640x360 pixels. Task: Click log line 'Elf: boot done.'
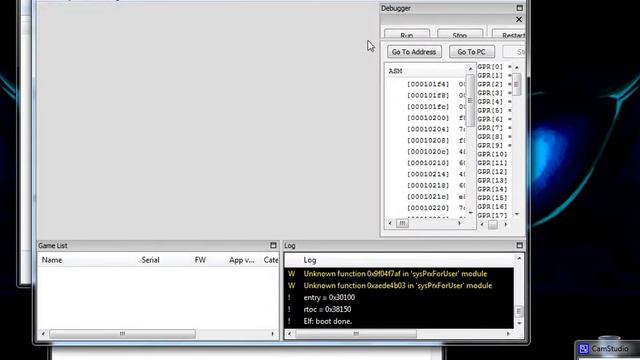tap(328, 321)
